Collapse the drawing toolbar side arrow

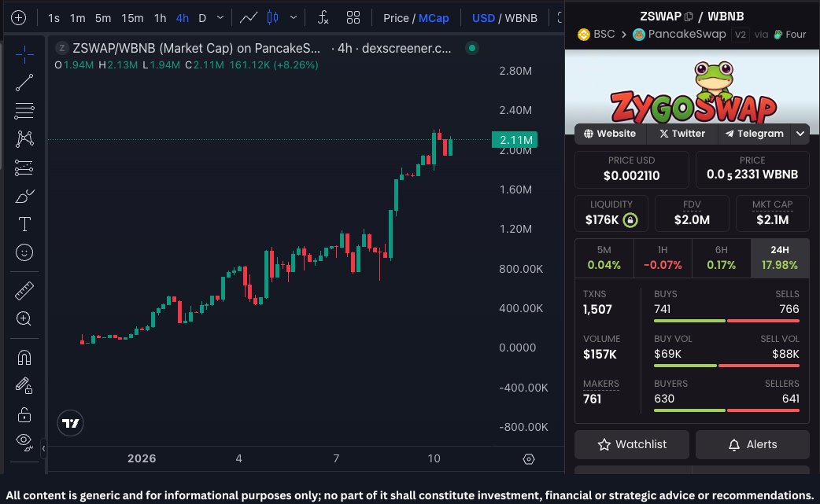click(43, 448)
